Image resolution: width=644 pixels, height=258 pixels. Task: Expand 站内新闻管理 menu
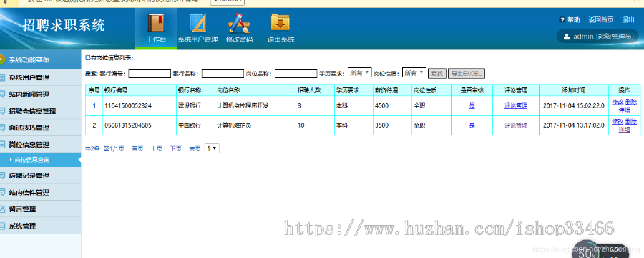[x=40, y=94]
